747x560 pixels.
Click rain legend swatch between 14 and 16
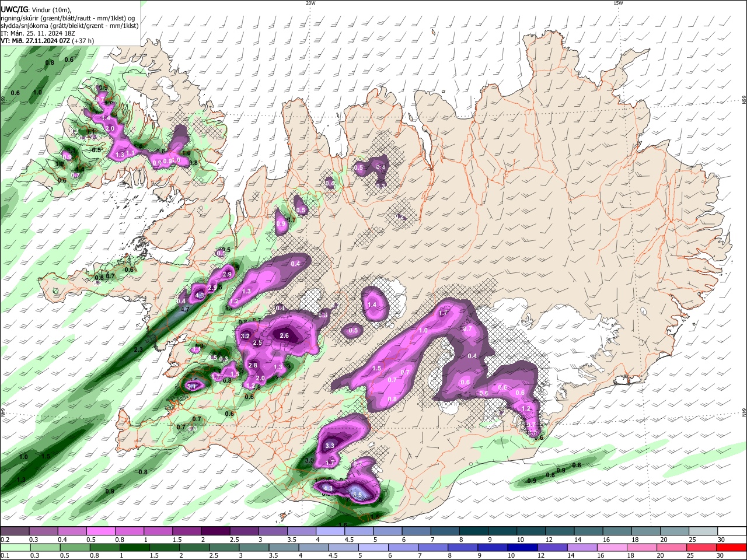click(582, 548)
